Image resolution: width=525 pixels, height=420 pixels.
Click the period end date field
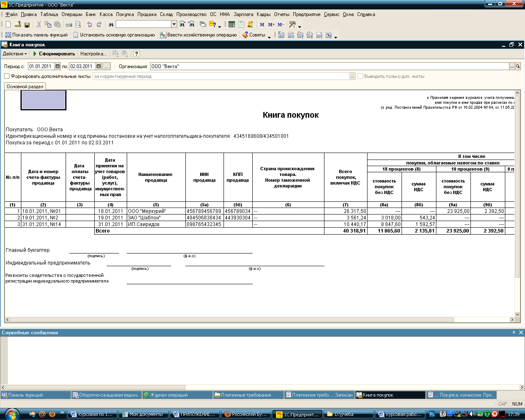coord(82,66)
